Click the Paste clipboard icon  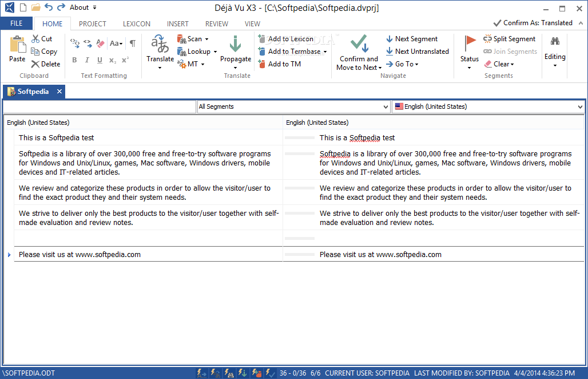point(17,45)
